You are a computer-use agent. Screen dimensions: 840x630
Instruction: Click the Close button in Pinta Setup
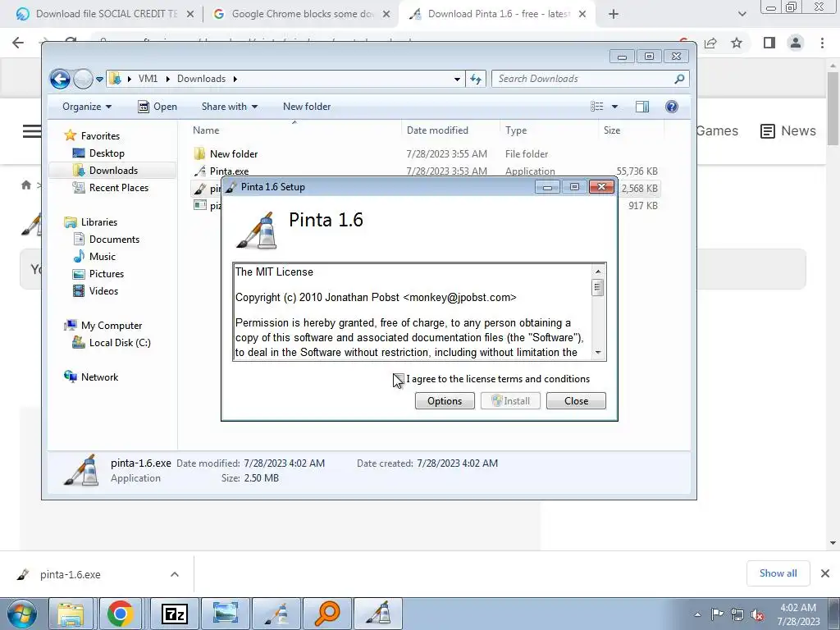pos(576,400)
